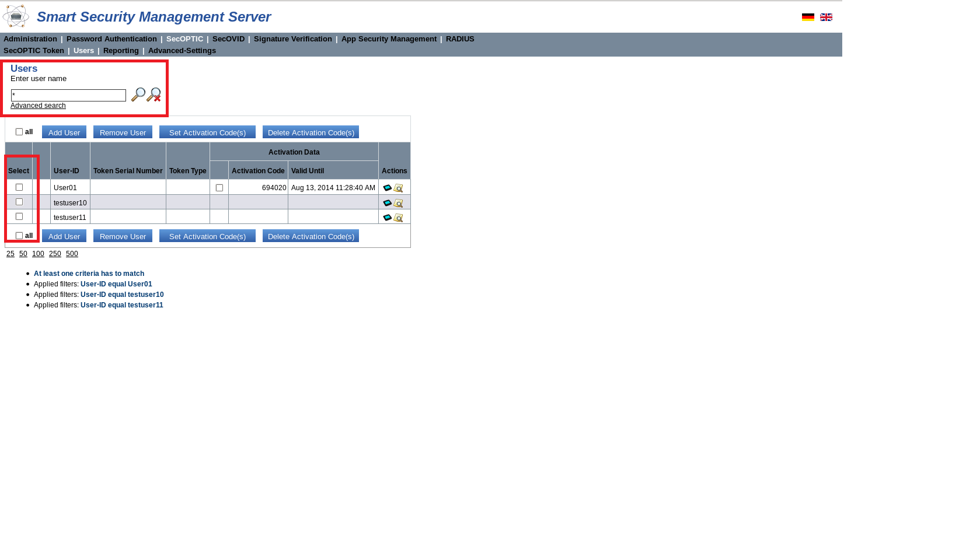Click the User01 user ID cell

[x=65, y=188]
